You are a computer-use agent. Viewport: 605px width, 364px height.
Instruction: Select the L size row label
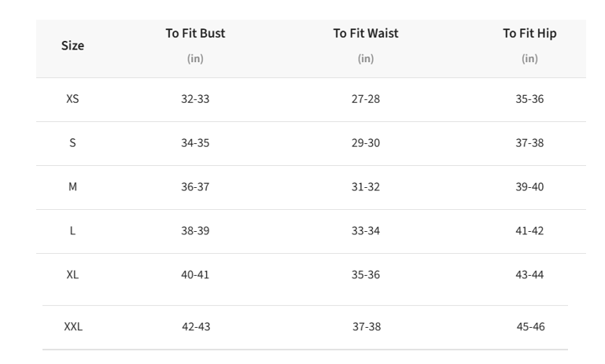click(x=72, y=230)
